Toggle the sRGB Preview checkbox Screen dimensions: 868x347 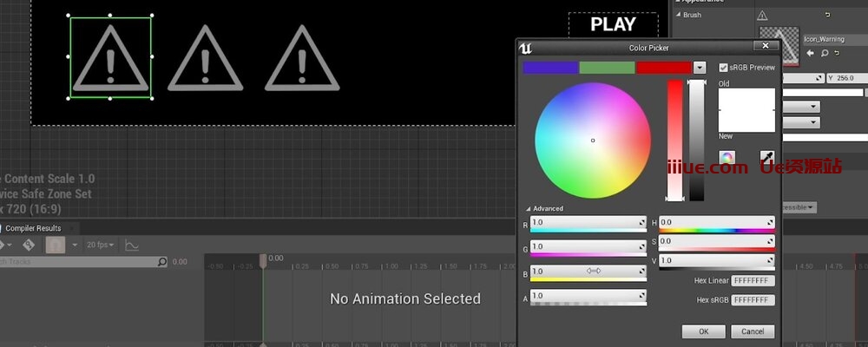pos(724,67)
